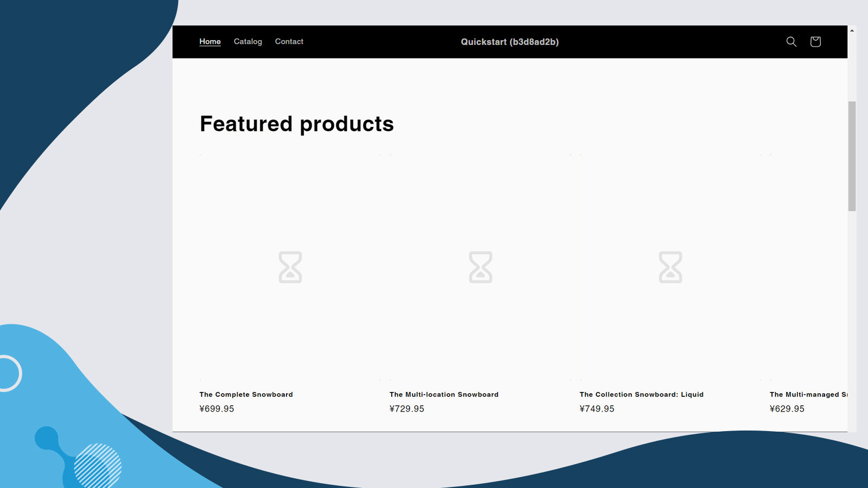Open The Multi-managed Snowboard product link
This screenshot has height=488, width=868.
(808, 395)
